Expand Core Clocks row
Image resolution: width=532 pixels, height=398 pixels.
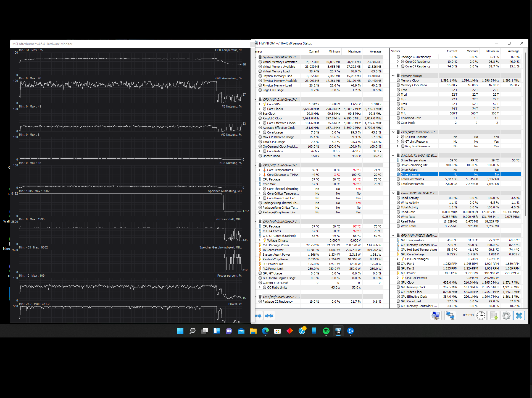pyautogui.click(x=259, y=109)
